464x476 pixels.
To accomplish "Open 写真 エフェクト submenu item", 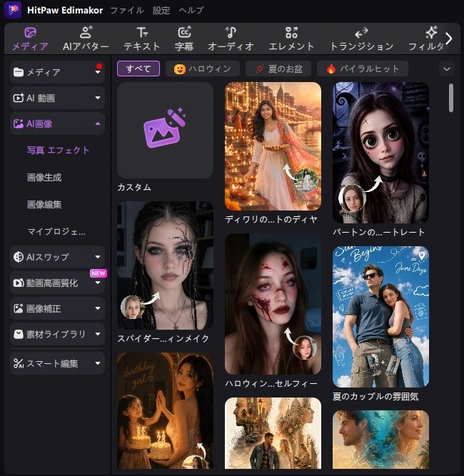I will pos(58,151).
